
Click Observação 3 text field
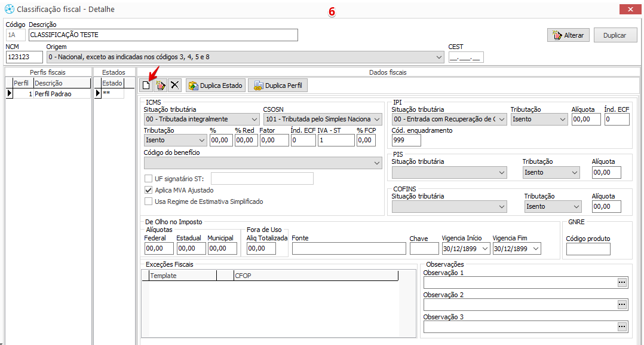point(520,326)
